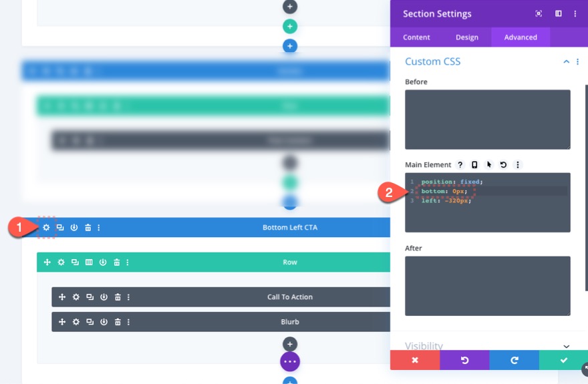588x384 pixels.
Task: Click inside the After CSS field
Action: tap(488, 286)
